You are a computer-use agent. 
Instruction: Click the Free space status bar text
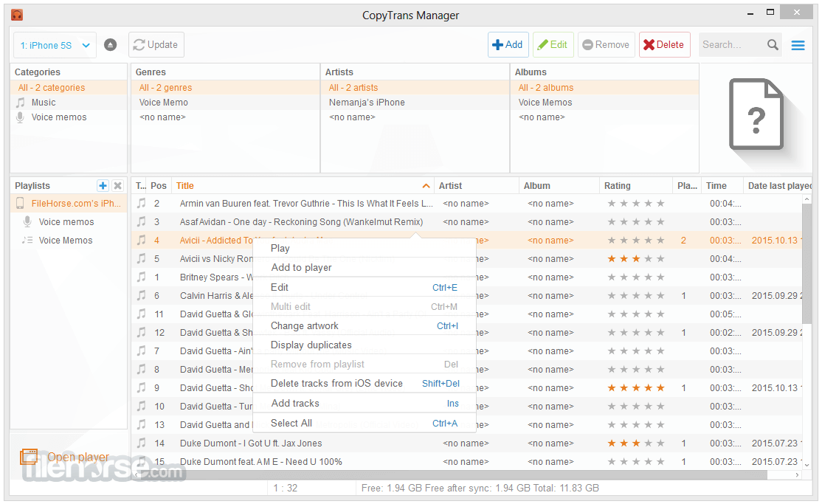[x=480, y=488]
